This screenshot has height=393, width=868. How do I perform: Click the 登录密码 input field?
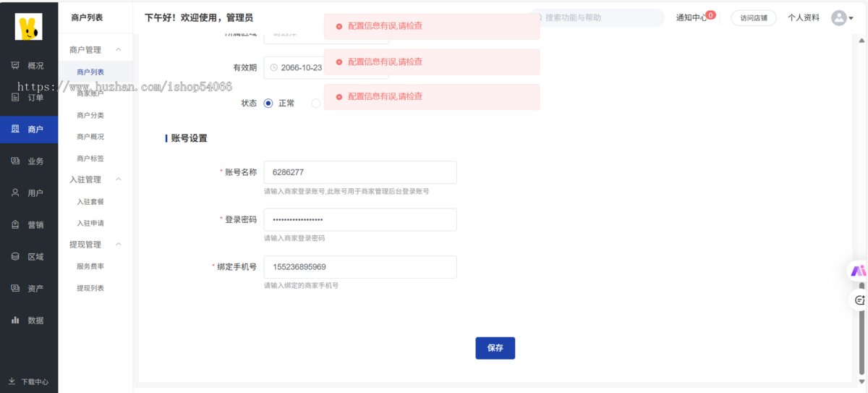360,219
